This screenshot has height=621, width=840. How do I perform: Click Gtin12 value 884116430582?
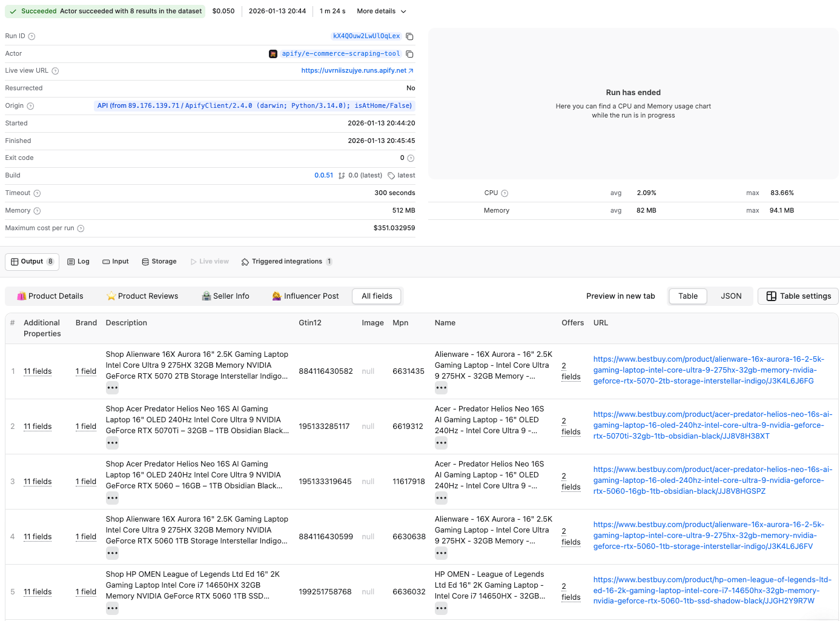pos(326,371)
